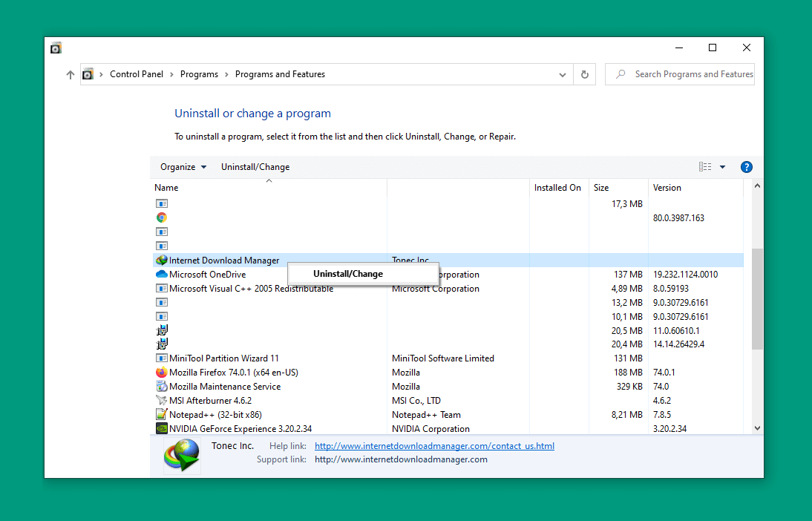The image size is (812, 521).
Task: Click the installer icon in 14.14.26429.4 row
Action: coord(162,344)
